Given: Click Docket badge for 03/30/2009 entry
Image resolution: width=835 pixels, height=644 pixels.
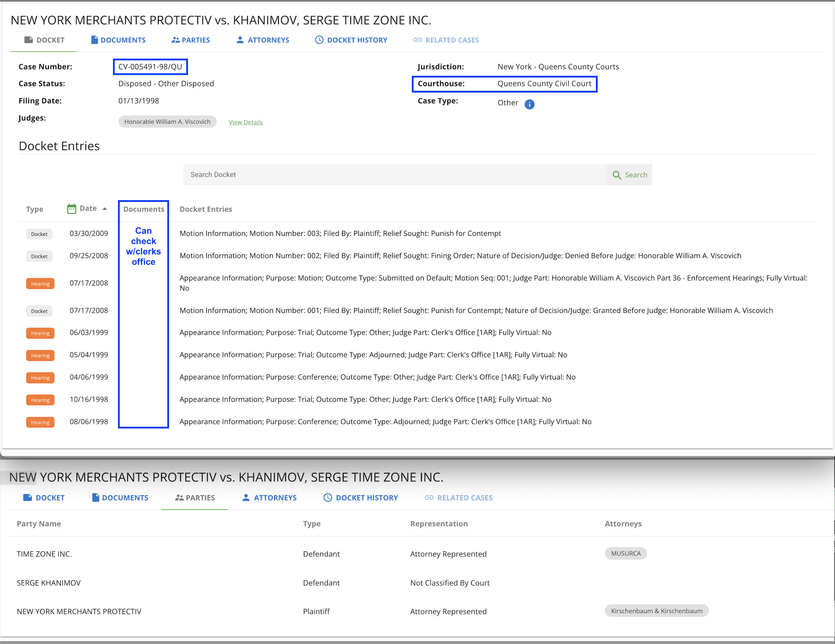Looking at the screenshot, I should coord(39,234).
